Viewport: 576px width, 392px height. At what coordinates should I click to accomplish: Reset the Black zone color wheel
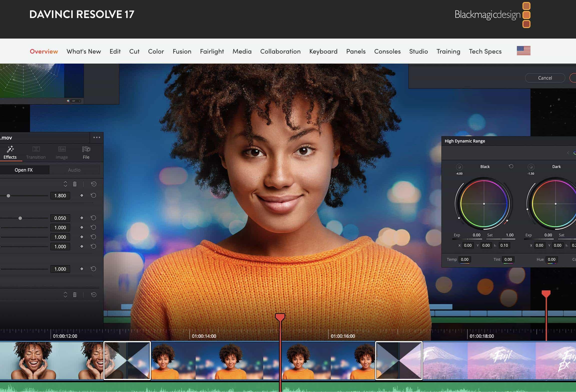pos(511,166)
